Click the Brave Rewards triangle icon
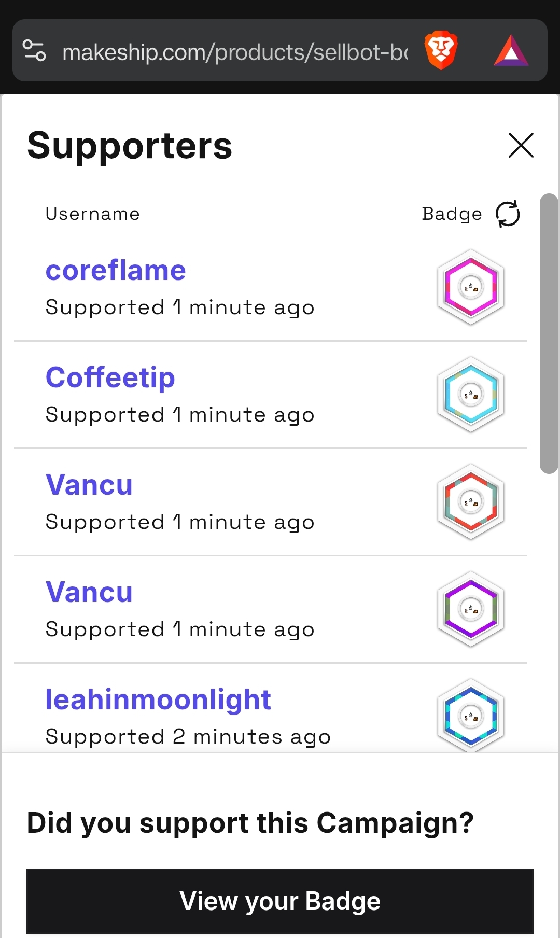The width and height of the screenshot is (560, 938). point(511,51)
